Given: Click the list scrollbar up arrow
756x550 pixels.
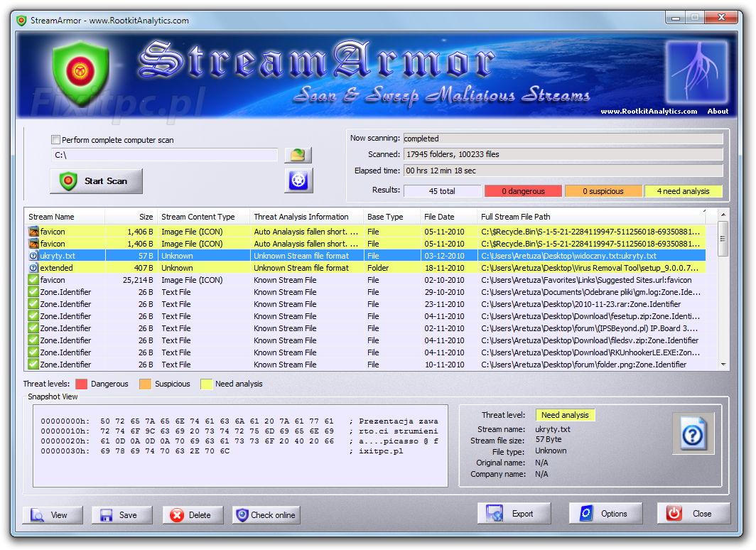Looking at the screenshot, I should 723,215.
